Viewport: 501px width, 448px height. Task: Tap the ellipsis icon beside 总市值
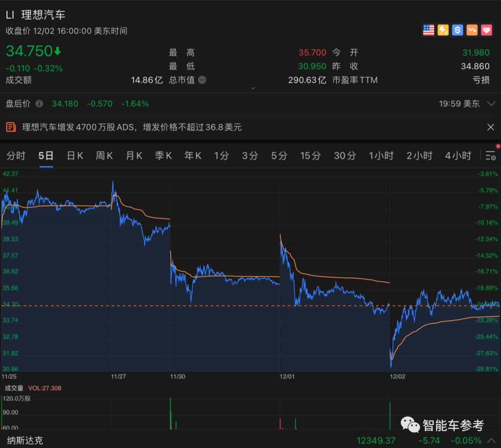coord(202,80)
